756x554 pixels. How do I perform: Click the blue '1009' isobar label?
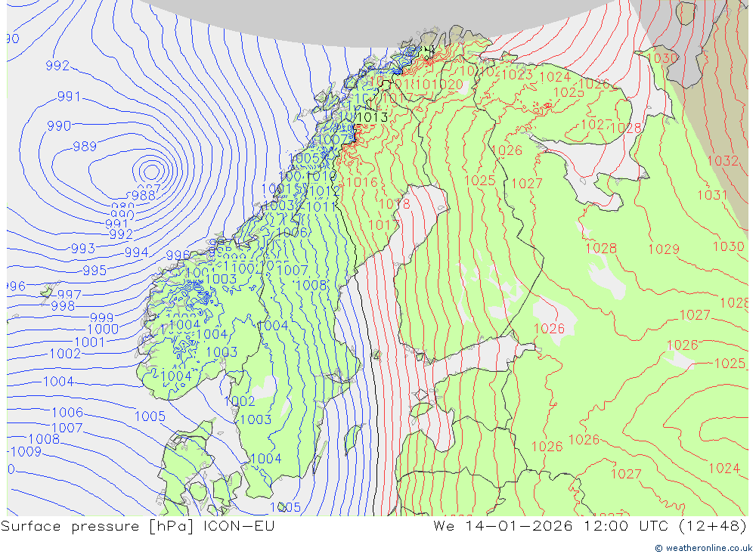[x=26, y=452]
